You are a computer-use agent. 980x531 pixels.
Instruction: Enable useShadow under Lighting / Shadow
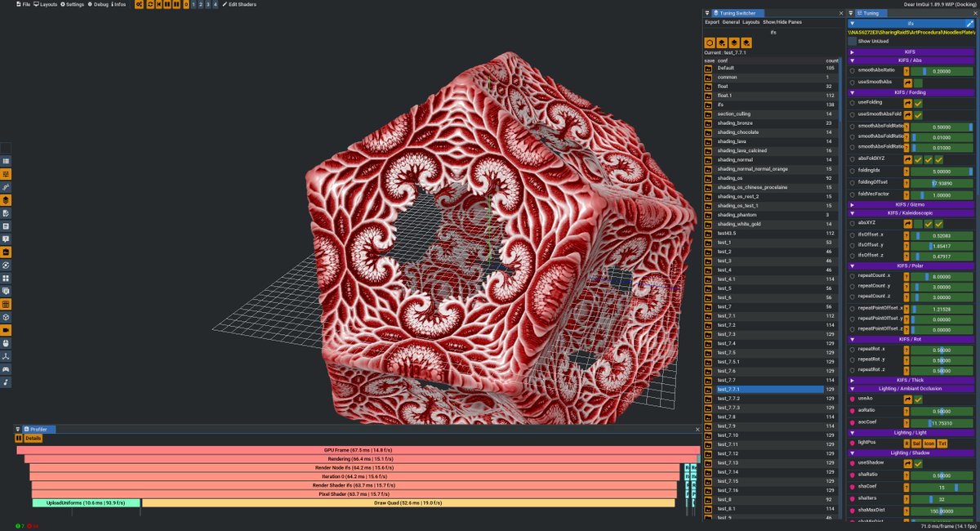click(x=918, y=463)
